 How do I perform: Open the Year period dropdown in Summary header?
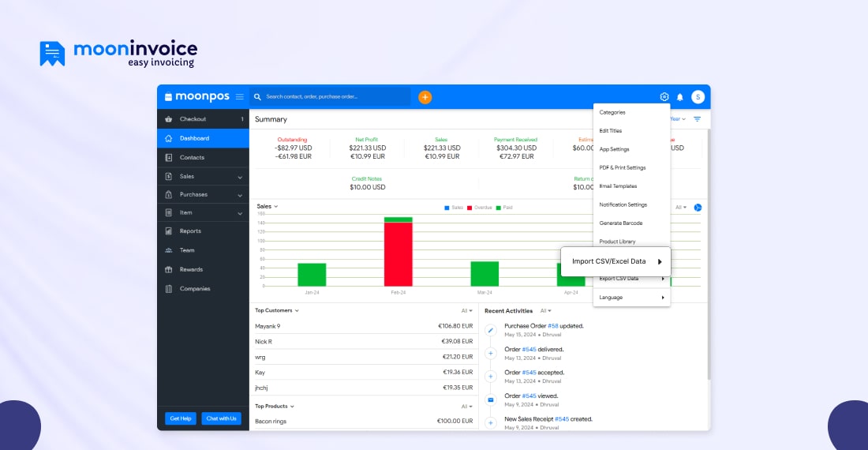pyautogui.click(x=678, y=119)
